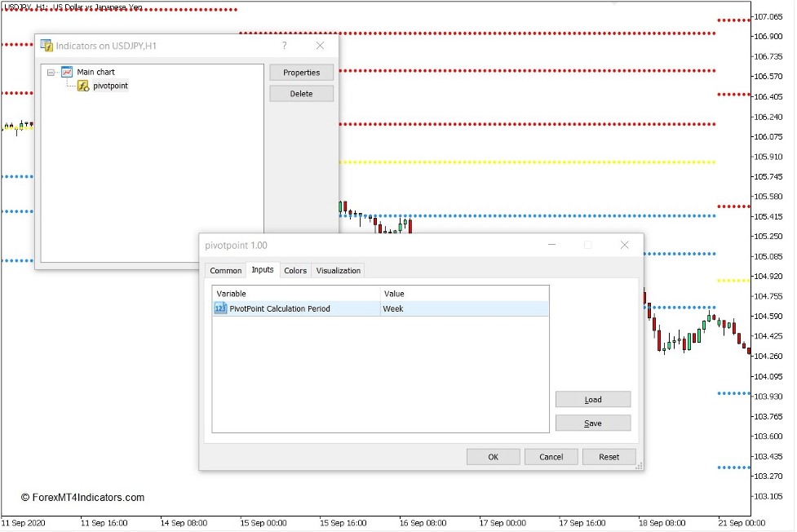Viewport: 797px width, 532px height.
Task: Click the pivotpoint function icon in the tree
Action: [x=82, y=86]
